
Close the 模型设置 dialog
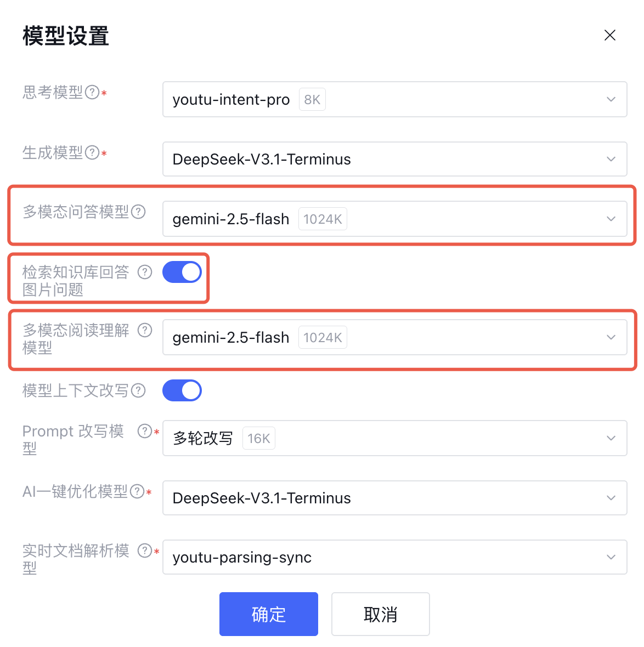tap(609, 35)
